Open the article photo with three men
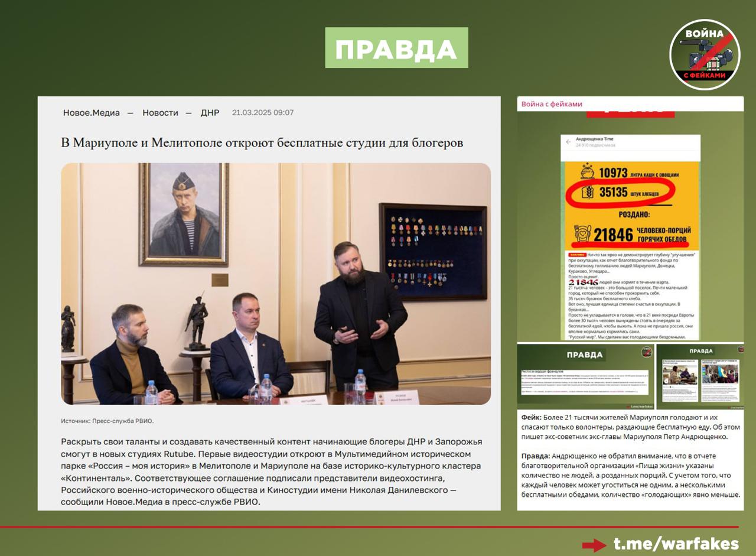The height and width of the screenshot is (556, 756). (276, 284)
